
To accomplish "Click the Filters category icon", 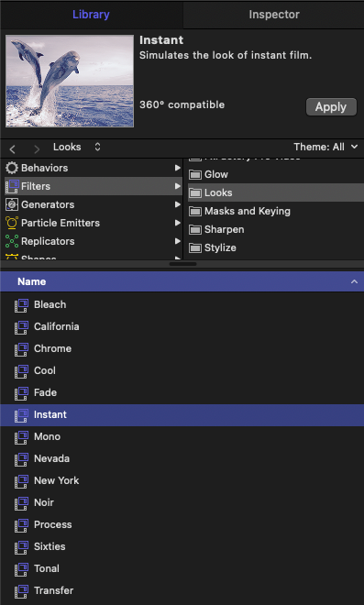I will point(12,186).
